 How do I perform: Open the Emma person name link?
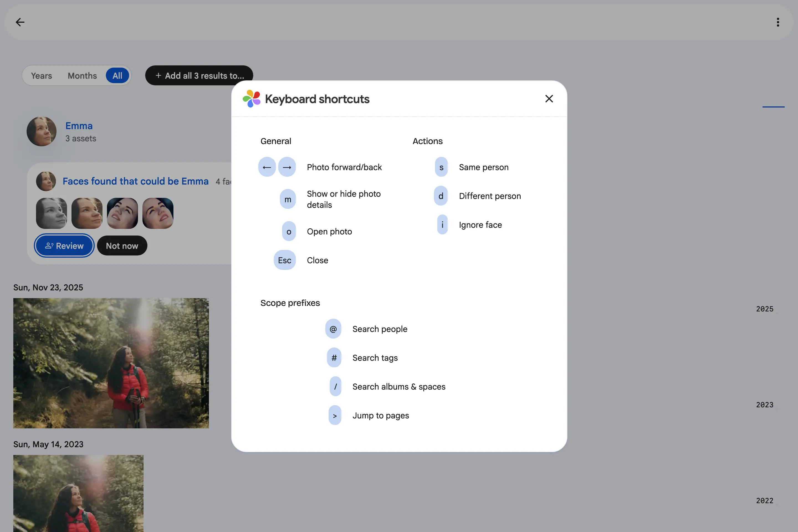[x=79, y=126]
